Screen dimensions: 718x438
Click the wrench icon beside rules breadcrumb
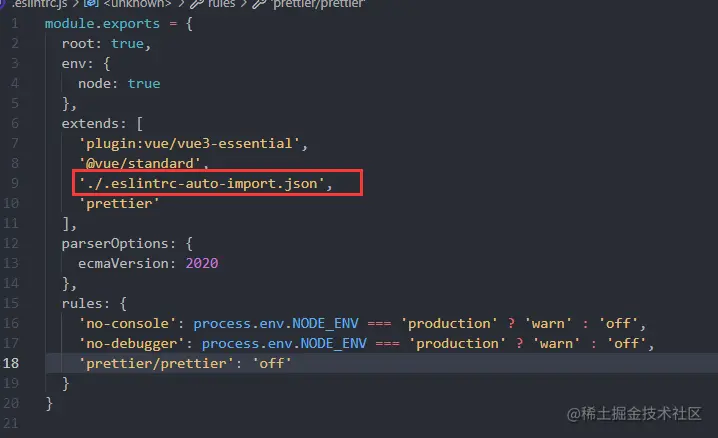[197, 4]
